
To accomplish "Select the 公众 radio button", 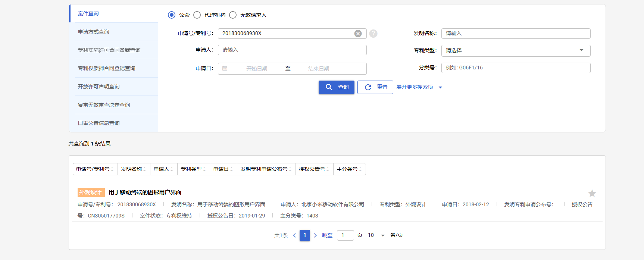I will click(172, 15).
